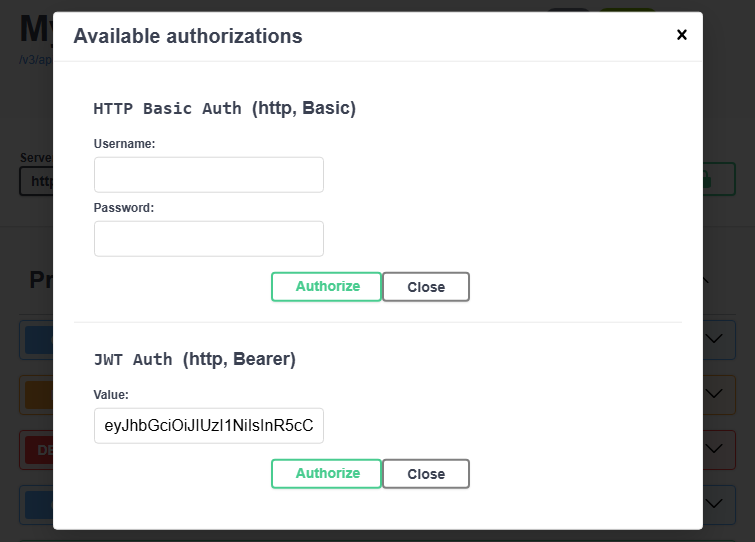Image resolution: width=755 pixels, height=542 pixels.
Task: Authorize the HTTP Basic Auth scheme
Action: pos(326,287)
